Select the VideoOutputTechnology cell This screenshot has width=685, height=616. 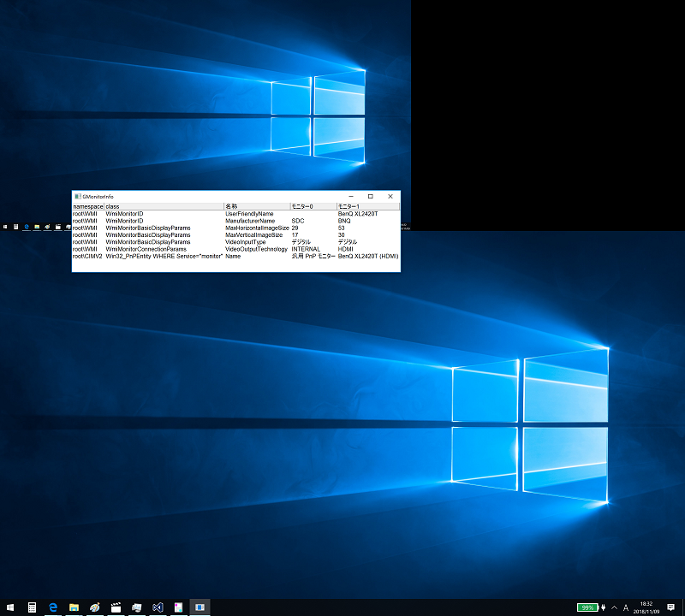click(x=256, y=249)
